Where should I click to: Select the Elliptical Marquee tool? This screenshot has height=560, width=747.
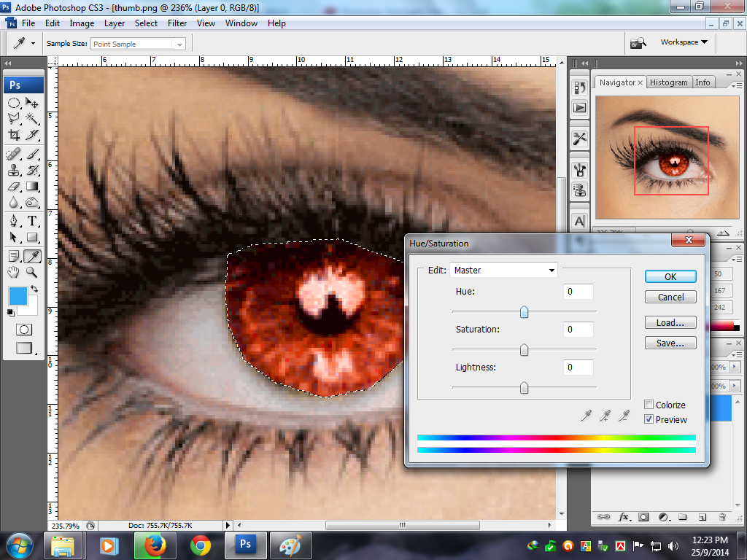pyautogui.click(x=14, y=102)
